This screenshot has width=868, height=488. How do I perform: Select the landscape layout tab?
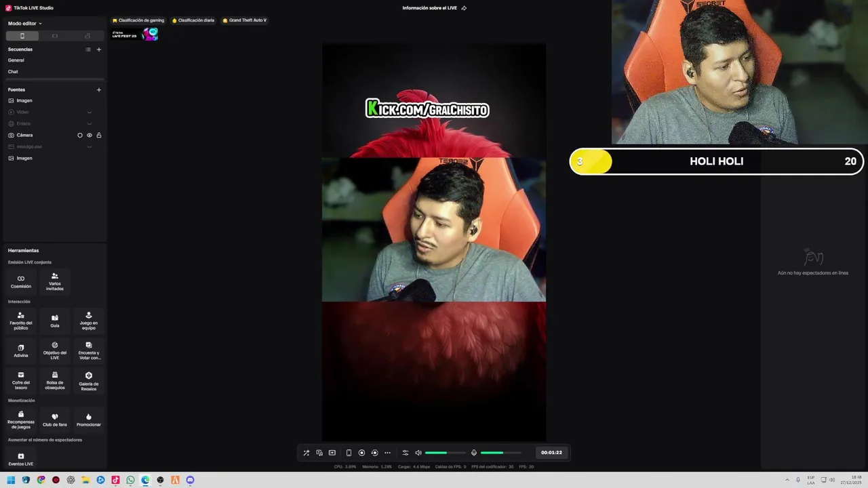point(55,36)
